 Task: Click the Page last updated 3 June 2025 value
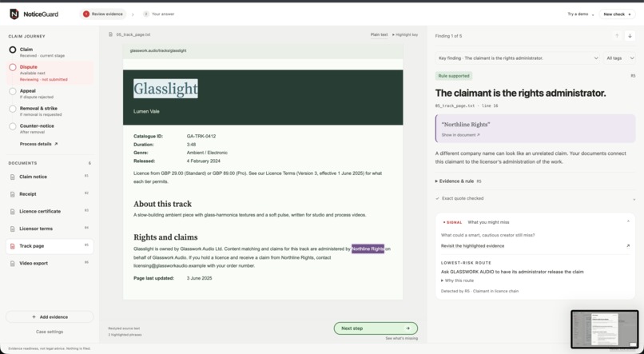[199, 278]
